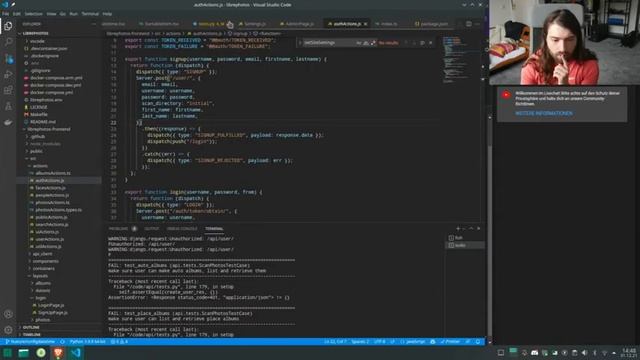Viewport: 640px width, 360px height.
Task: Click WEITERE INFORMATIONEN link in chat
Action: point(544,113)
